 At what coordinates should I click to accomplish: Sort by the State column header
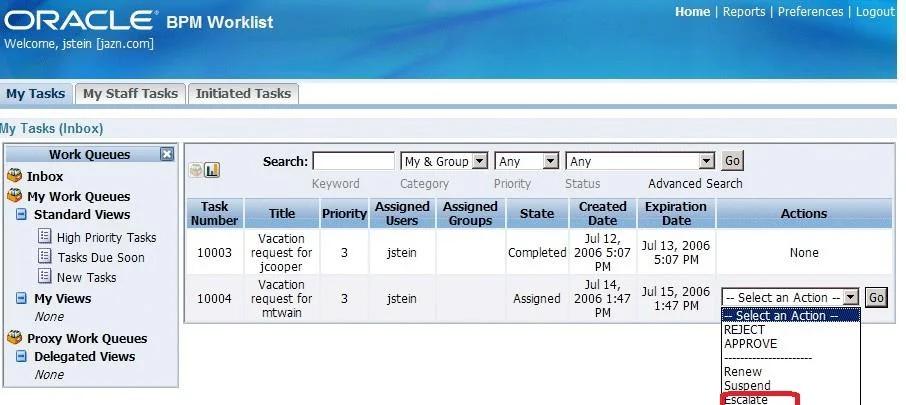pyautogui.click(x=537, y=213)
